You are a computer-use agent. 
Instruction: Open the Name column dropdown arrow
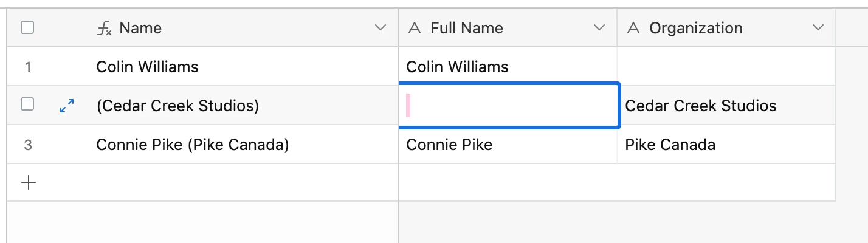click(381, 28)
